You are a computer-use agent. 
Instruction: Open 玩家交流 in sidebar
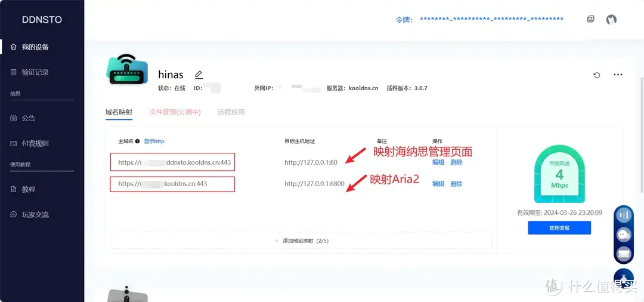pyautogui.click(x=30, y=214)
